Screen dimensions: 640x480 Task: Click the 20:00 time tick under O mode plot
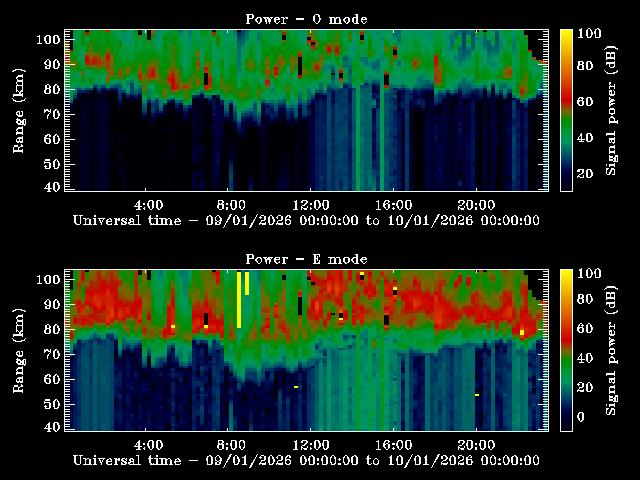pos(476,205)
